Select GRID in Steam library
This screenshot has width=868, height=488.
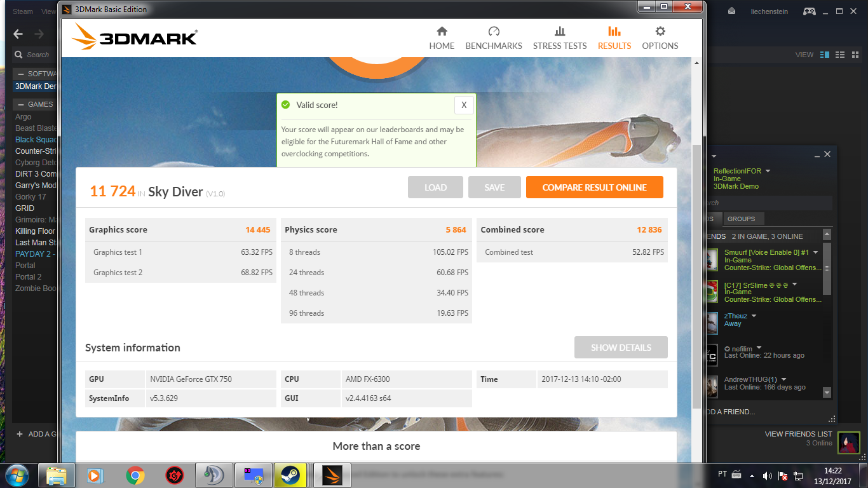pyautogui.click(x=25, y=208)
